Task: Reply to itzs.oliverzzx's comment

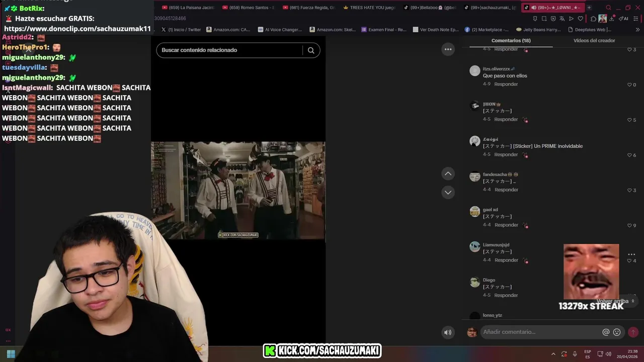Action: point(506,84)
